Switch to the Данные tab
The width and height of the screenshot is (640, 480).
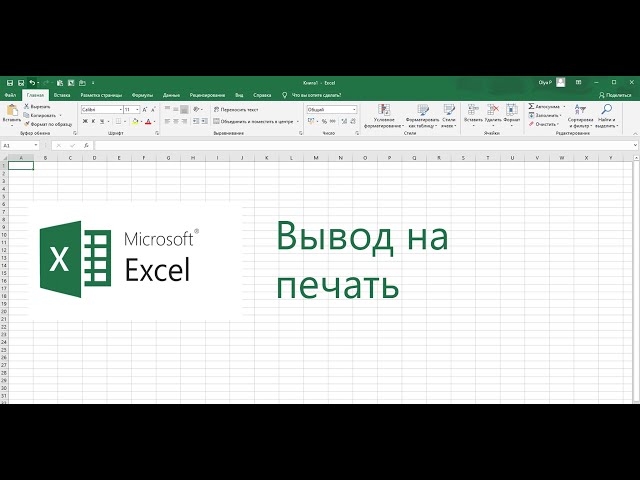point(171,95)
